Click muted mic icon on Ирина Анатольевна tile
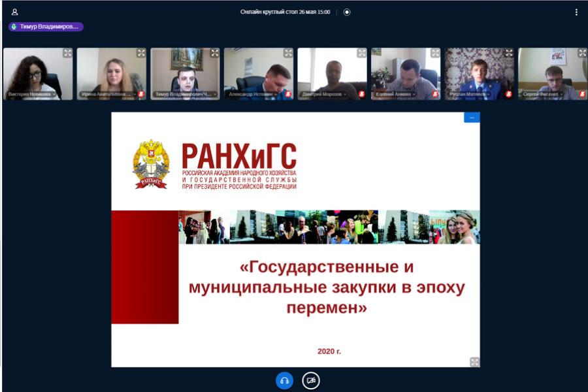Screen dimensions: 588x392 coord(141,94)
